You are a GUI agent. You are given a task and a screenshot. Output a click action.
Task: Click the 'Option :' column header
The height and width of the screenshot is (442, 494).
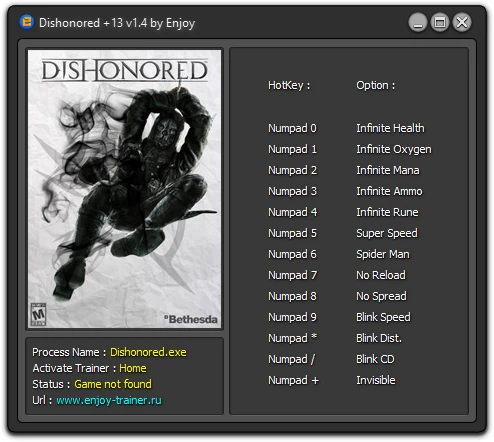point(376,85)
